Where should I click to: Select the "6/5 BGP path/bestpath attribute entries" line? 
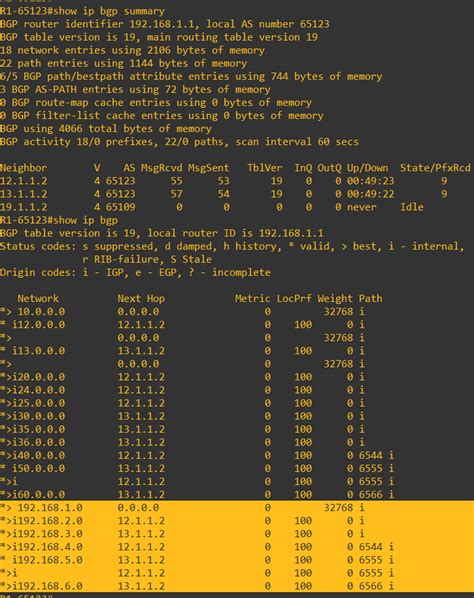coord(191,76)
